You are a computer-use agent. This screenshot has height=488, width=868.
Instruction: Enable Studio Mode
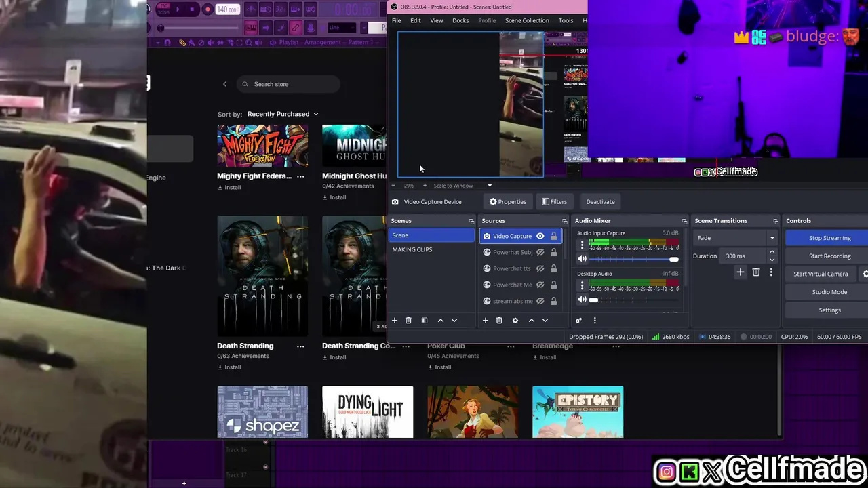[x=829, y=292]
